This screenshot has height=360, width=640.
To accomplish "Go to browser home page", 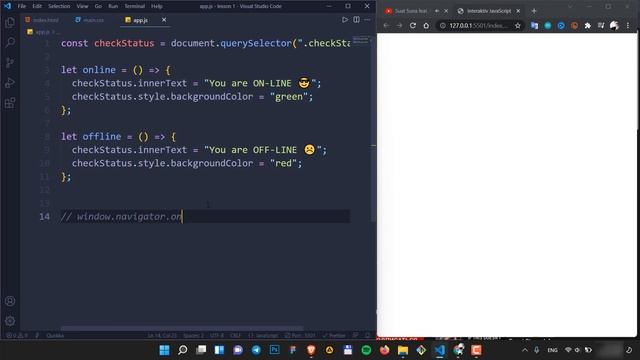I will pyautogui.click(x=426, y=25).
